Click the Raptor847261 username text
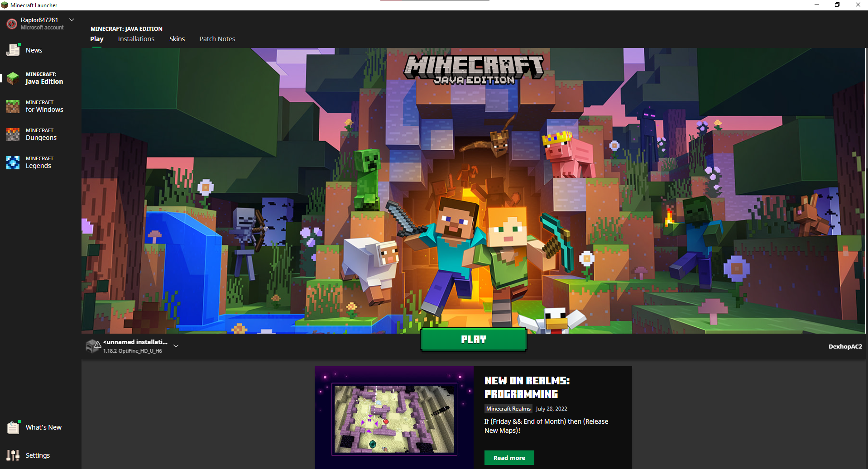 click(x=39, y=20)
